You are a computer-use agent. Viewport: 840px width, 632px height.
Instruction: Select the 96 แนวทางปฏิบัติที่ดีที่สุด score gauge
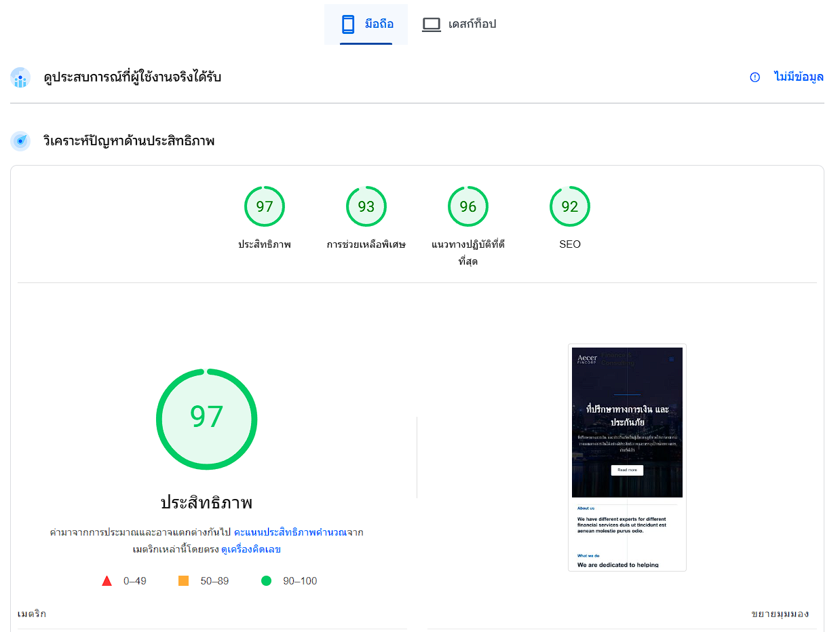tap(468, 206)
